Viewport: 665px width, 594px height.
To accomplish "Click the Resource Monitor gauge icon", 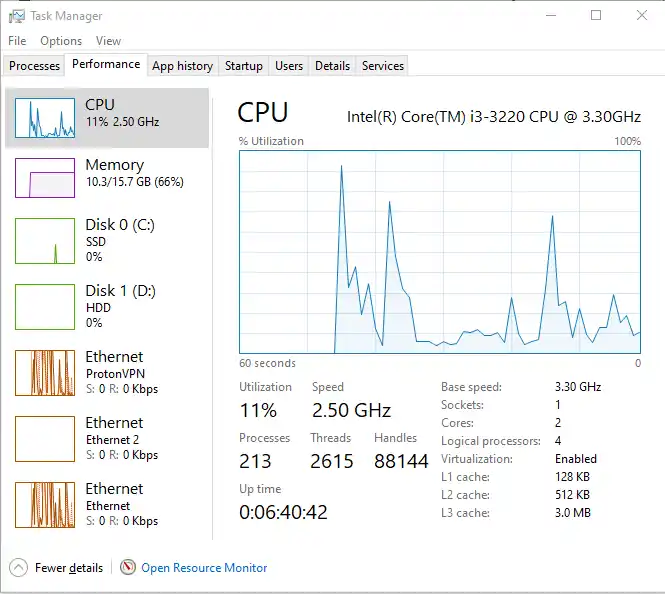I will point(128,567).
